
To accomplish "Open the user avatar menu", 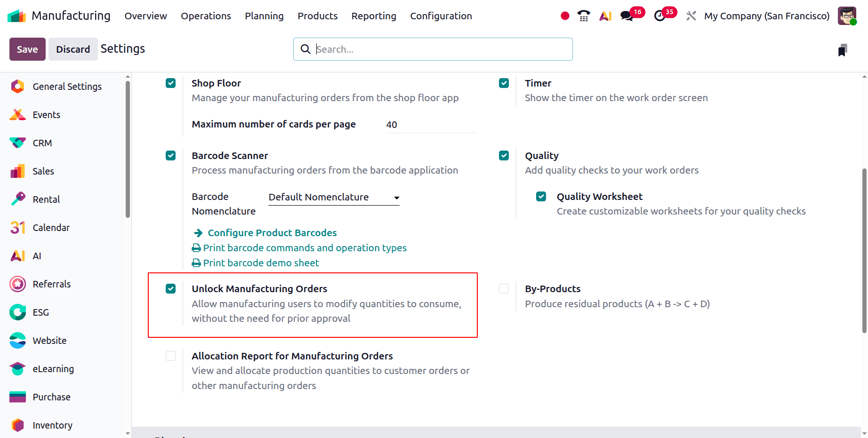I will (847, 16).
